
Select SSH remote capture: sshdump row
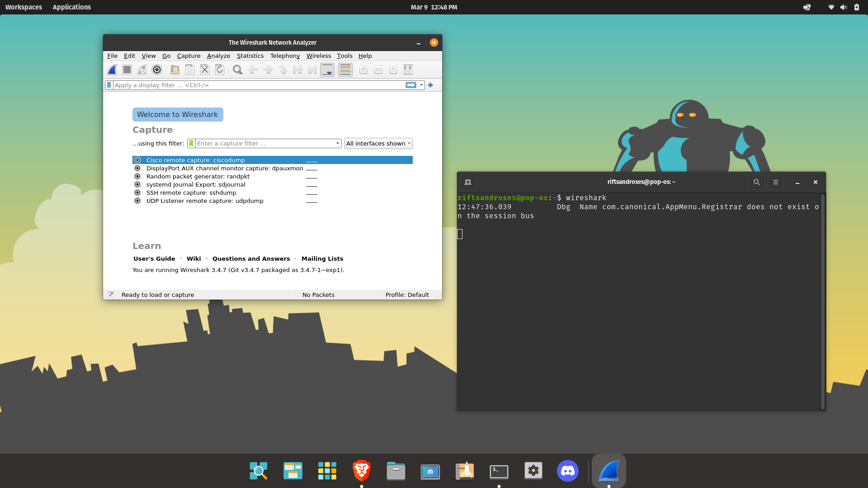273,192
